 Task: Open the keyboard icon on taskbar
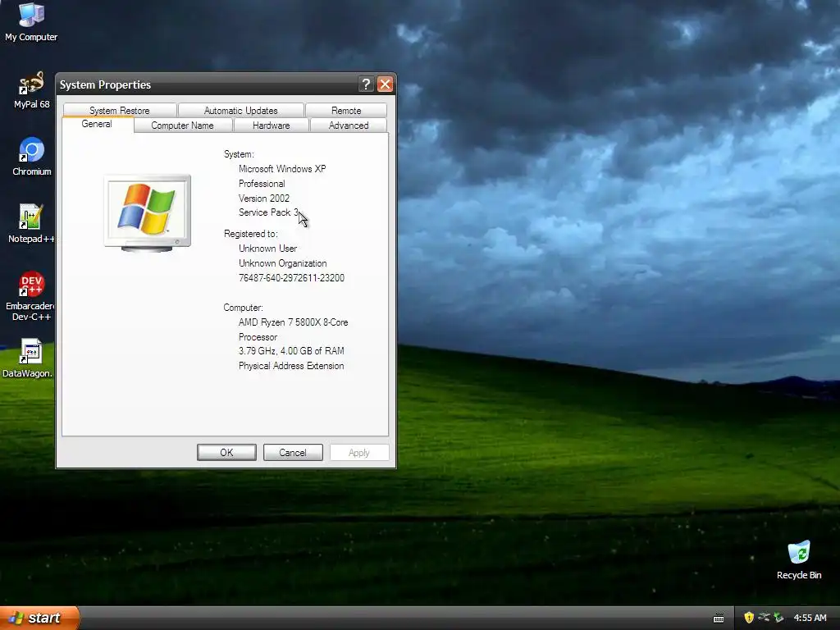click(719, 619)
